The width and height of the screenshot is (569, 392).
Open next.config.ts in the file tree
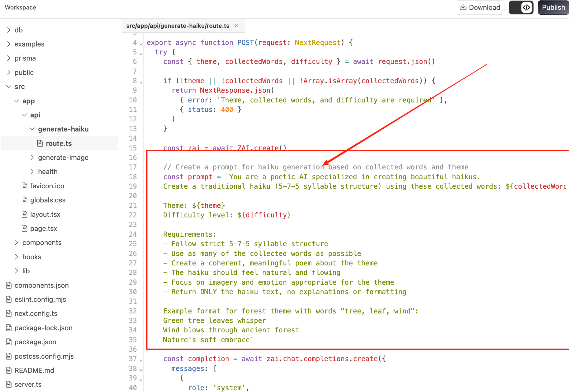click(x=36, y=314)
